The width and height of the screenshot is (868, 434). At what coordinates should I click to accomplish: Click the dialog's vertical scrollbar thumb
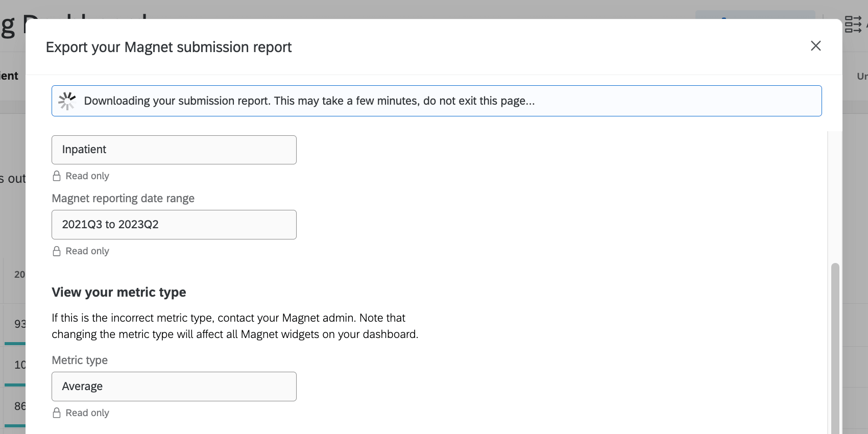click(x=835, y=348)
